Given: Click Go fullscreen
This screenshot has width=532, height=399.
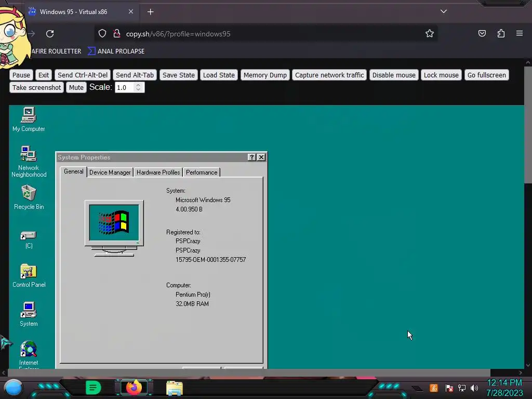Looking at the screenshot, I should 486,75.
